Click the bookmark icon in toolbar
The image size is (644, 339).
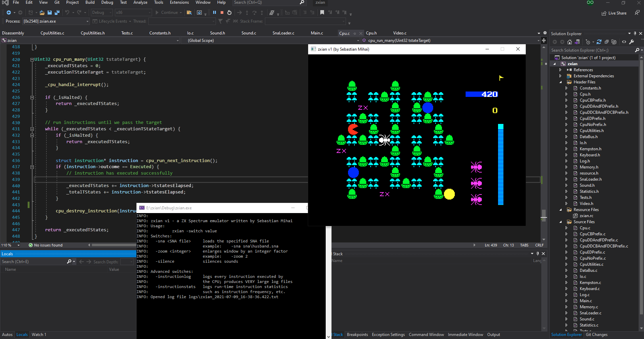pos(322,12)
